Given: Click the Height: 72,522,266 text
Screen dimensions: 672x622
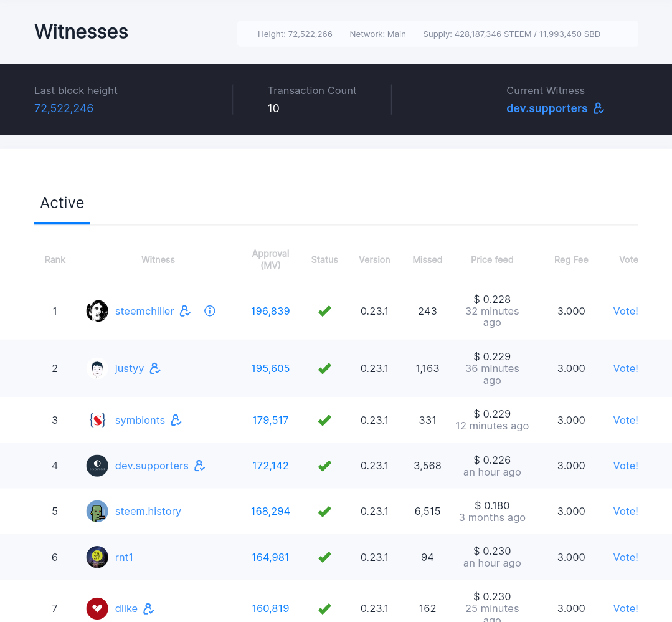Looking at the screenshot, I should click(295, 34).
